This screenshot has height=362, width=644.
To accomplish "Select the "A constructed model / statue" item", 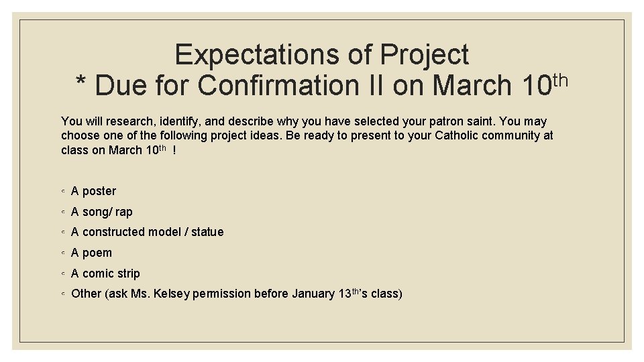I will tap(147, 232).
